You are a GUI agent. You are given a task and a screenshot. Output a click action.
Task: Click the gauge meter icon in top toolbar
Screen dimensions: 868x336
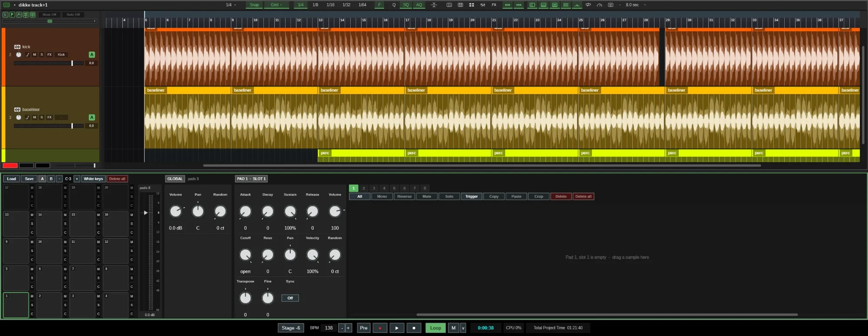click(599, 5)
